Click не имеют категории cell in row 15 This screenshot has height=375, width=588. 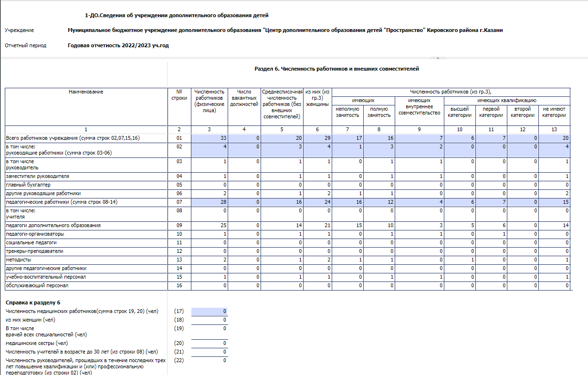(554, 277)
